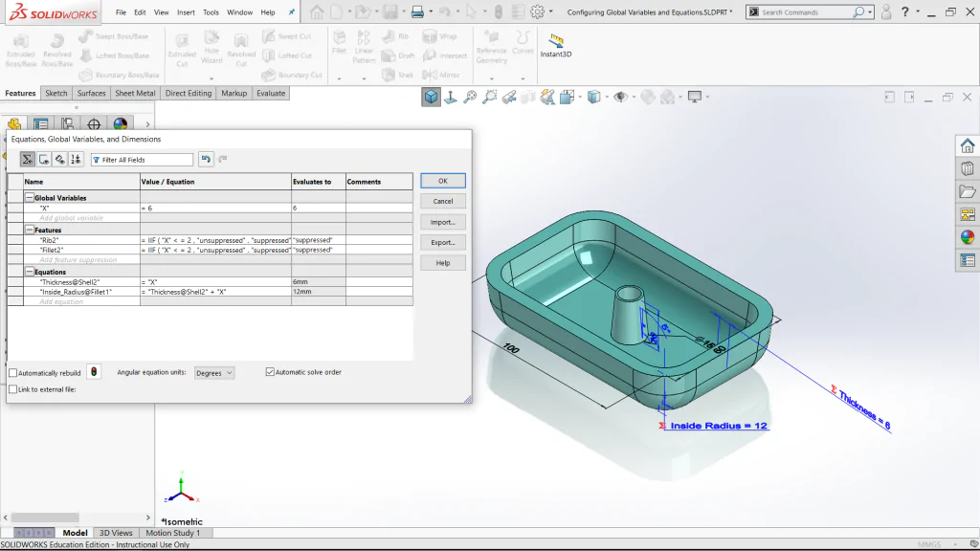The width and height of the screenshot is (980, 551).
Task: Enable the Automatically rebuild checkbox
Action: (13, 373)
